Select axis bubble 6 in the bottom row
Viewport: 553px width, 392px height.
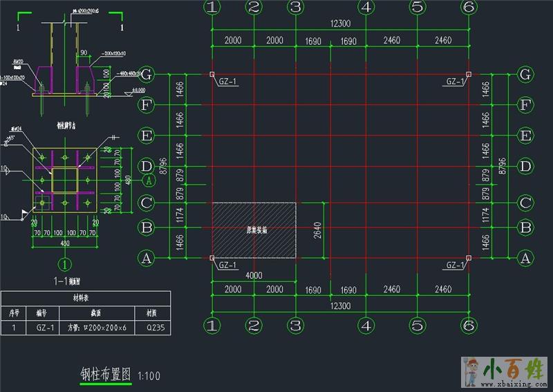tap(469, 325)
